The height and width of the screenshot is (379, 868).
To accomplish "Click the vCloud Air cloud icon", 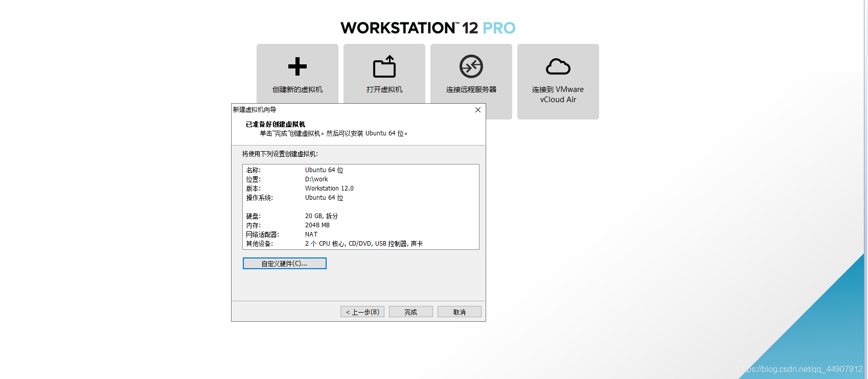I will (558, 67).
